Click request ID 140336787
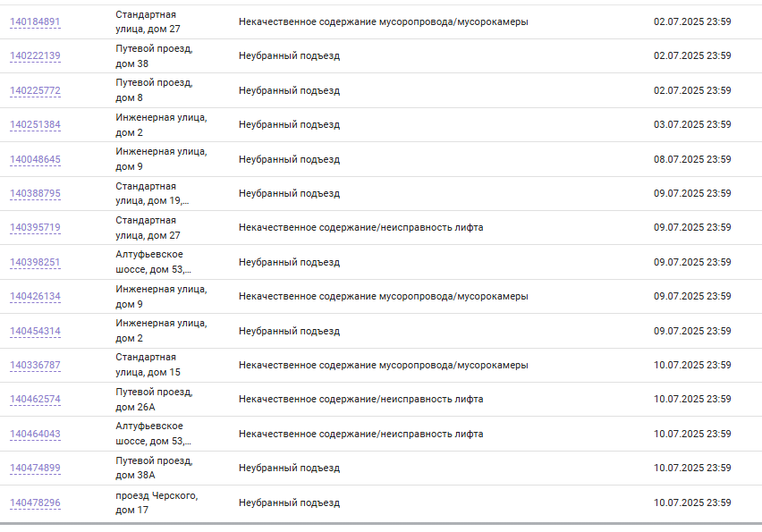The height and width of the screenshot is (532, 762). click(x=35, y=366)
